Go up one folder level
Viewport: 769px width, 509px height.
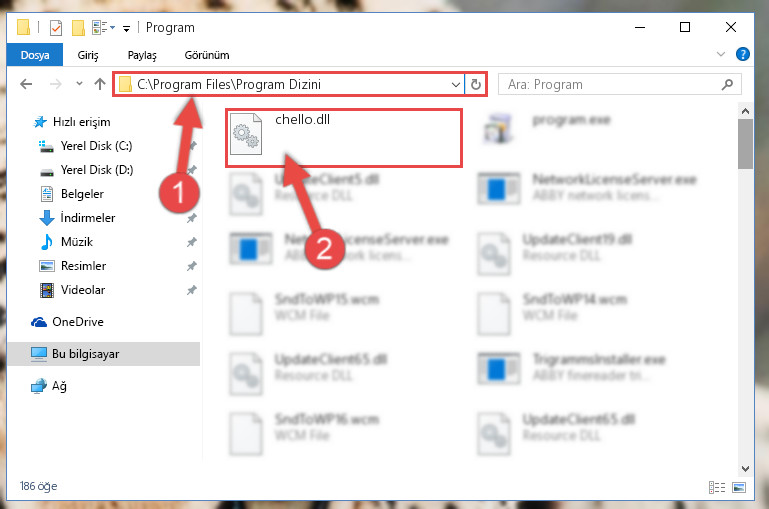(x=100, y=84)
